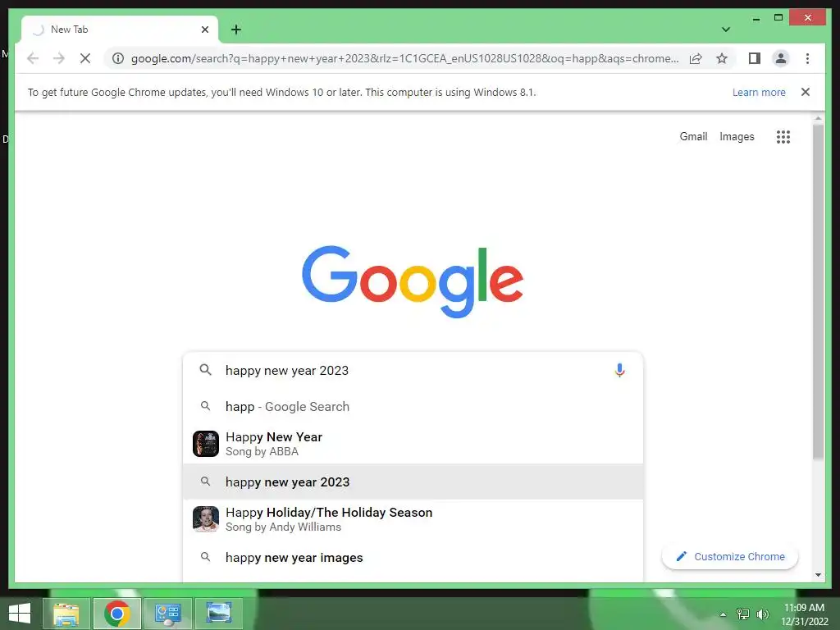
Task: Click the forward navigation arrow
Action: (59, 58)
